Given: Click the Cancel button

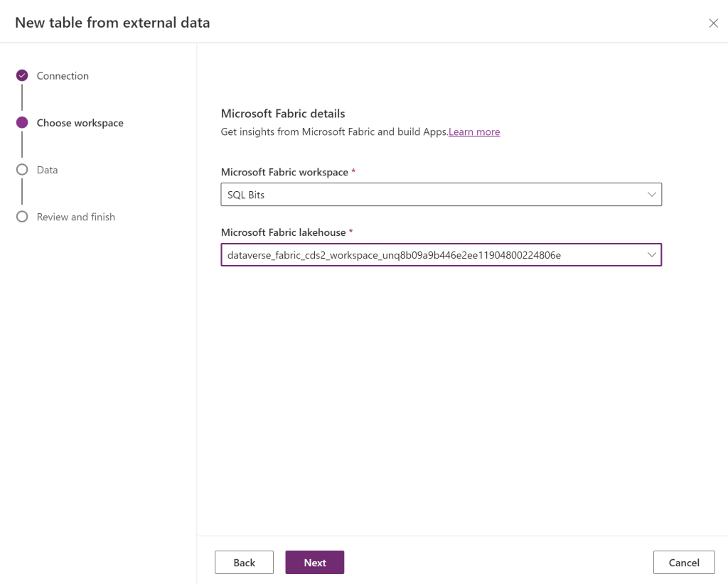Looking at the screenshot, I should [684, 563].
